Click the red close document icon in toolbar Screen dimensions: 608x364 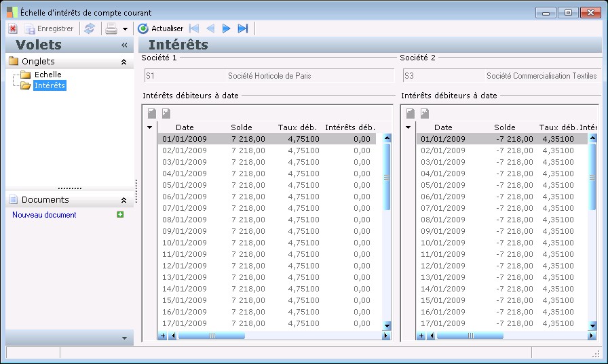(x=13, y=28)
